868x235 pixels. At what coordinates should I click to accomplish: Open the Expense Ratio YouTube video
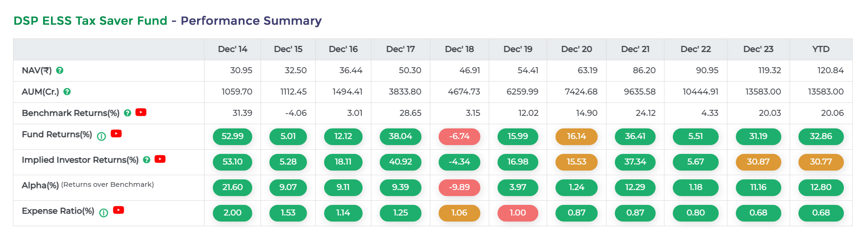point(119,210)
